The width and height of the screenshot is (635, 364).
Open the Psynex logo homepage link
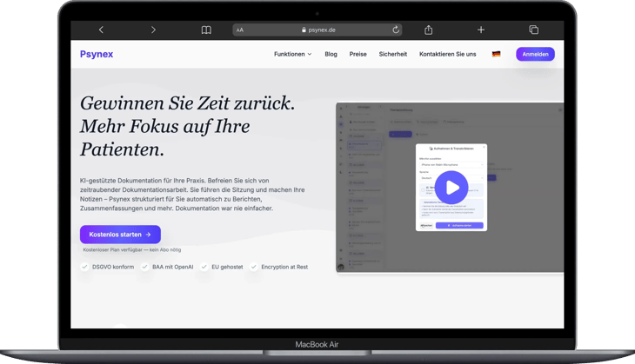[97, 54]
